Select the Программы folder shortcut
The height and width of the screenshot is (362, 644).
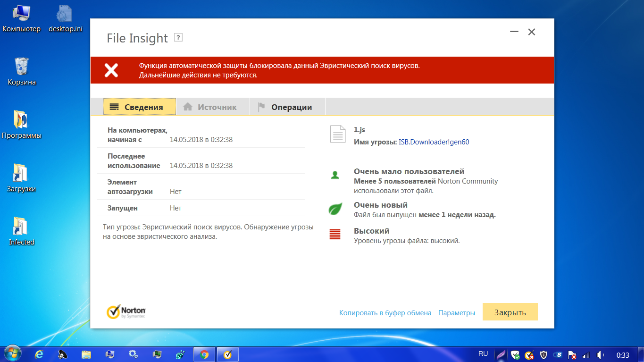[22, 125]
